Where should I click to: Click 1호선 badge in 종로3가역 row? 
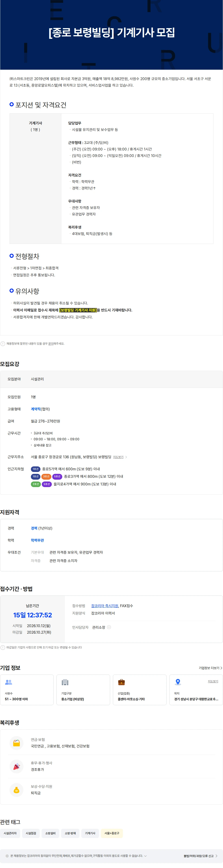click(36, 476)
